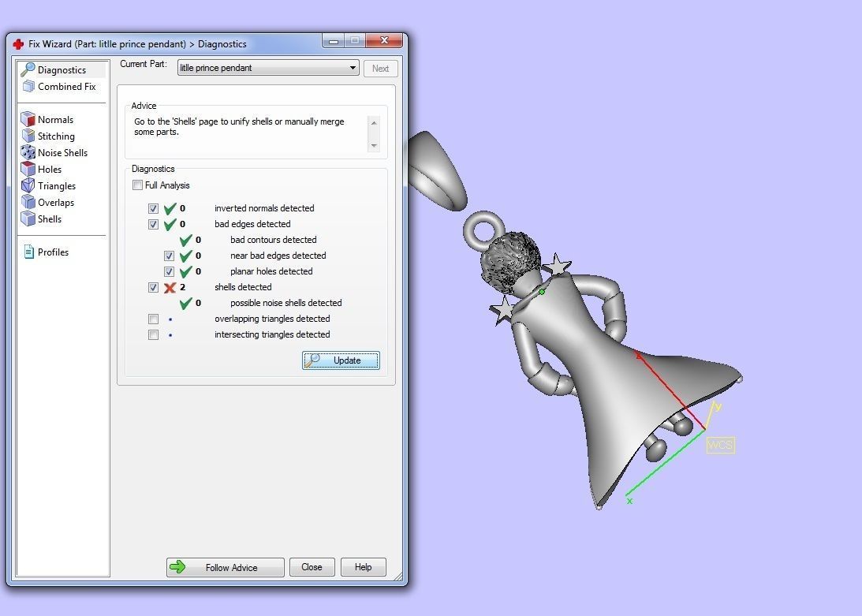This screenshot has height=616, width=862.
Task: Open the Current Part dropdown
Action: click(268, 68)
